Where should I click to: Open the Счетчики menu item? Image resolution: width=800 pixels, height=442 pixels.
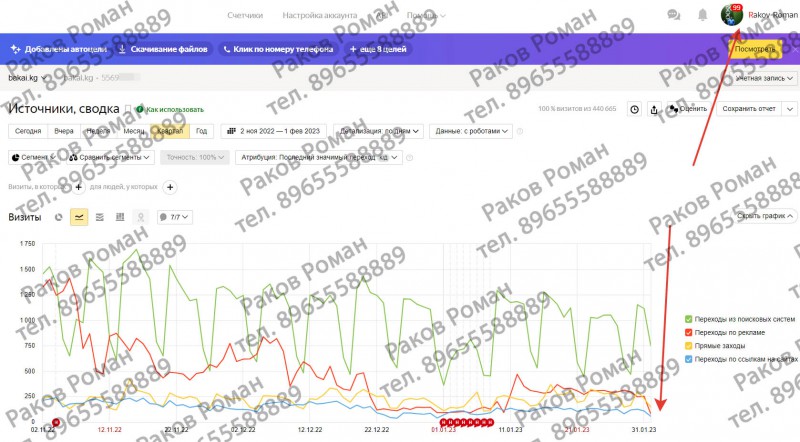point(245,15)
